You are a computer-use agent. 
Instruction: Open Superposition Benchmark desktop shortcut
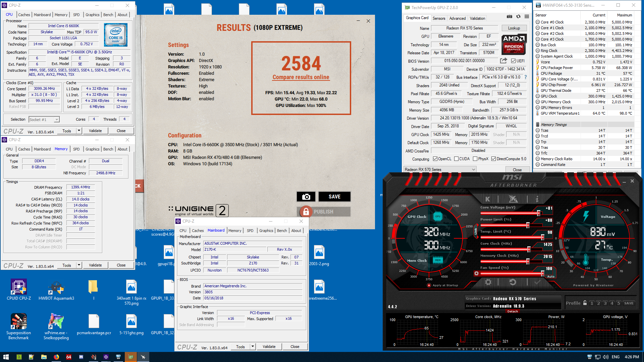click(x=19, y=326)
